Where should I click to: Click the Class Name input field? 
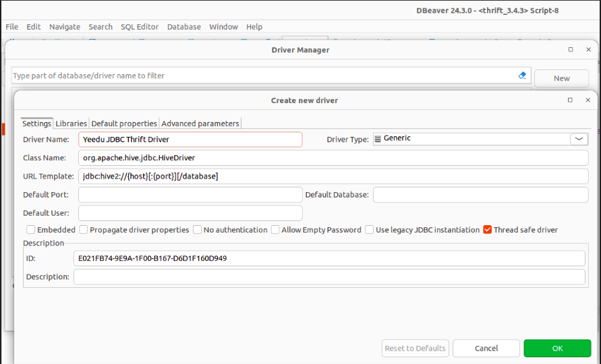pos(333,158)
